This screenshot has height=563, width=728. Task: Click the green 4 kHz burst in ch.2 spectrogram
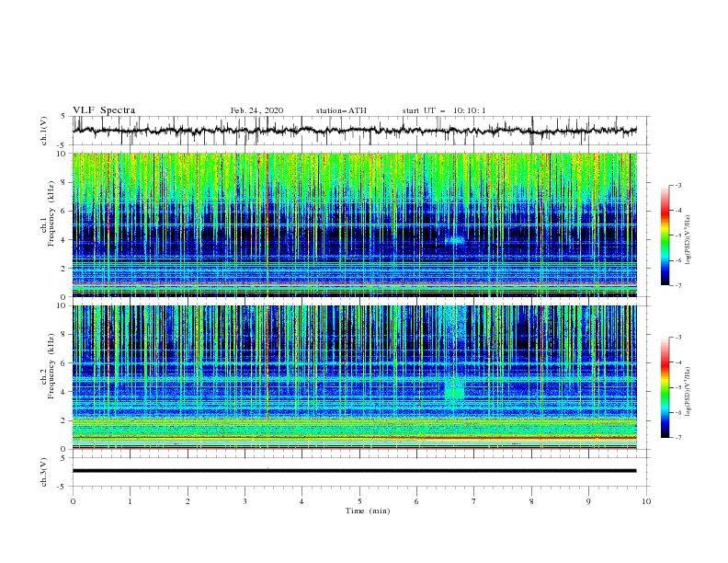454,390
